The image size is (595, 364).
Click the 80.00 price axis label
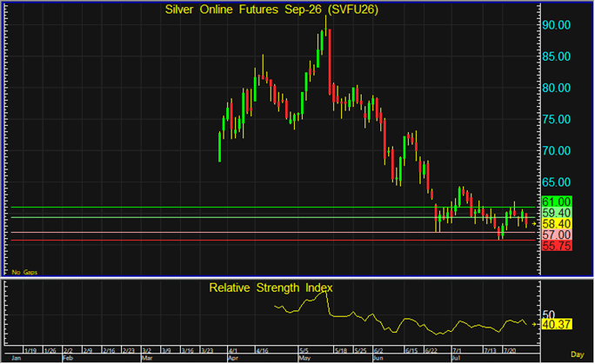click(557, 89)
